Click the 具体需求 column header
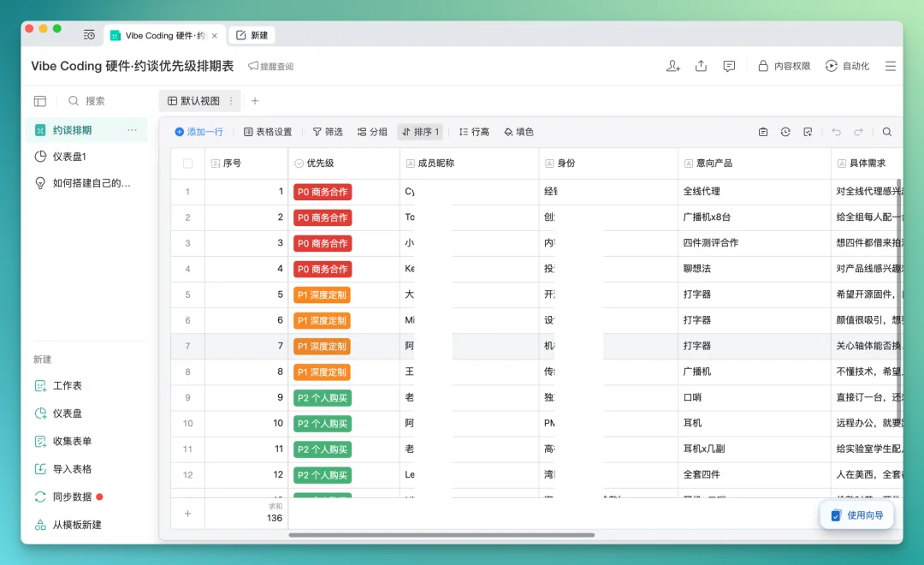 [866, 164]
